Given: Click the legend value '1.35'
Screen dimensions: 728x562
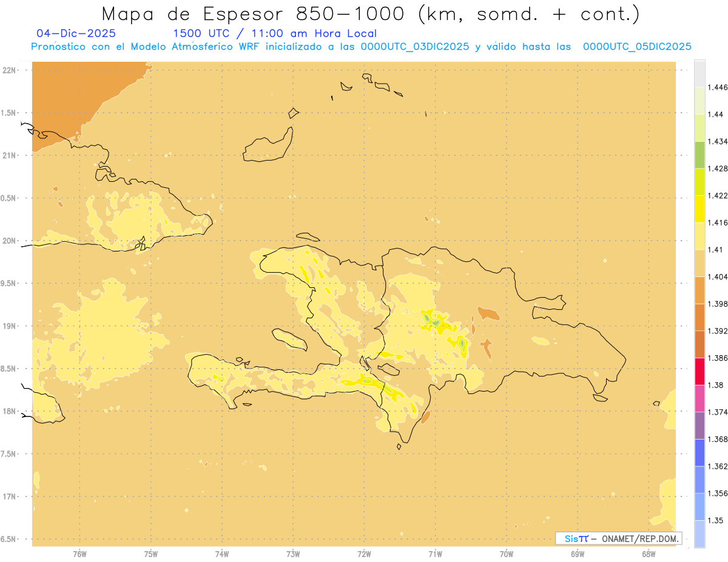Looking at the screenshot, I should 716,520.
